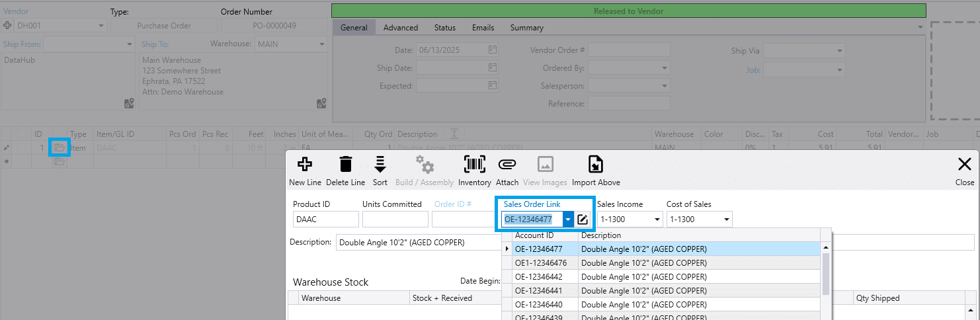Click the Attach paperclip icon
This screenshot has height=320, width=980.
[507, 165]
